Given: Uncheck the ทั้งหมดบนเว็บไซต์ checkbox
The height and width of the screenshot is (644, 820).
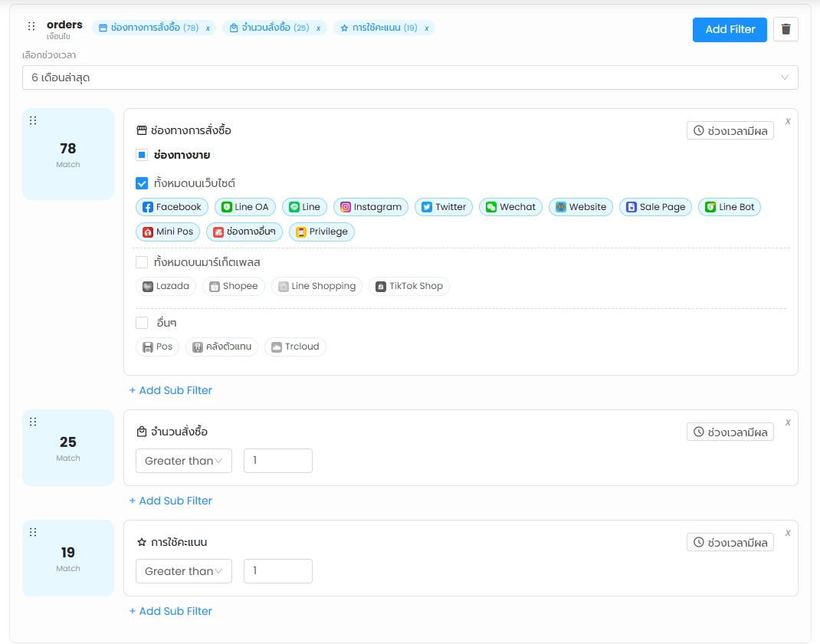Looking at the screenshot, I should tap(142, 183).
